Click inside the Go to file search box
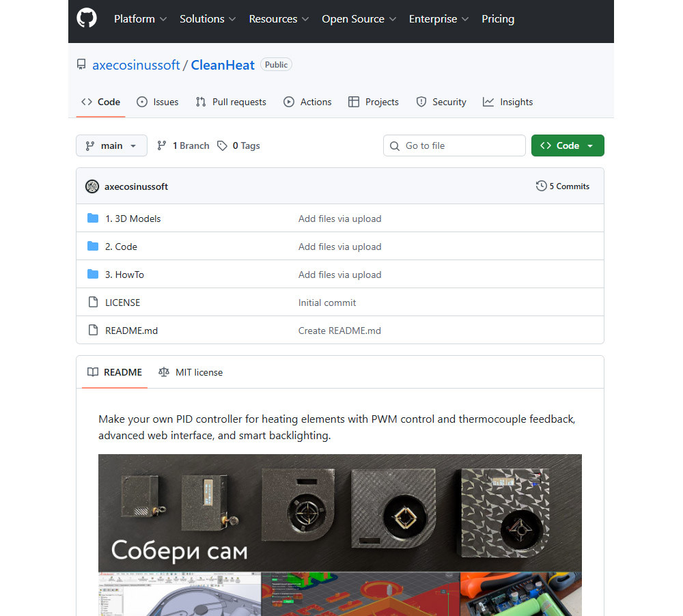 (454, 145)
